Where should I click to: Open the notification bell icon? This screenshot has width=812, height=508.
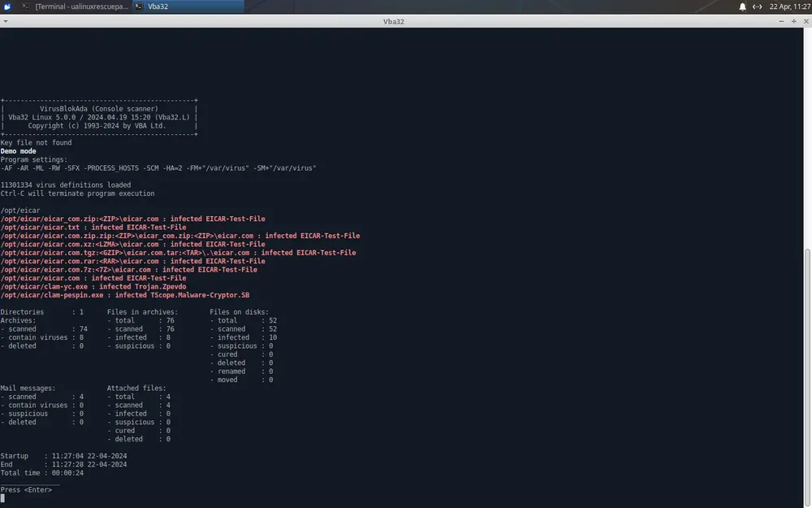click(x=742, y=7)
